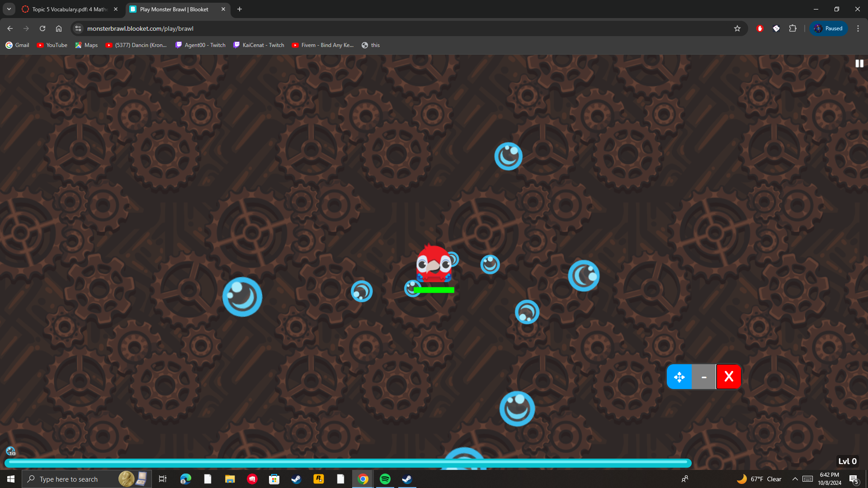Open the KaiCenat - Twitch bookmark

click(x=259, y=45)
